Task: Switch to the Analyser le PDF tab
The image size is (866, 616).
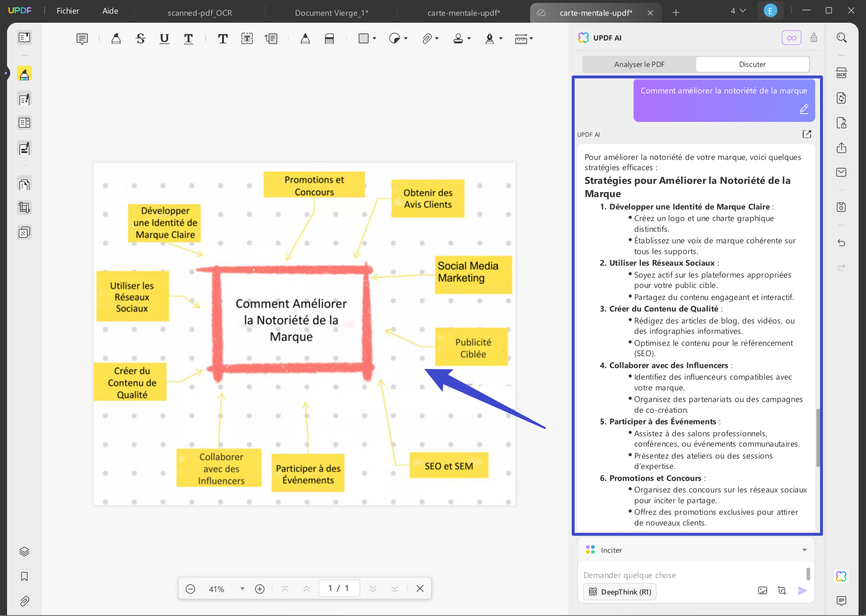Action: tap(639, 64)
